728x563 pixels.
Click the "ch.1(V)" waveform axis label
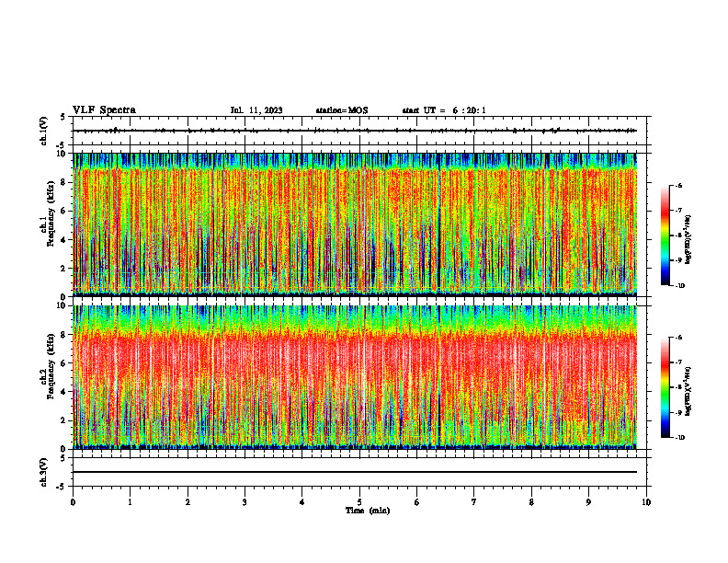pyautogui.click(x=44, y=131)
